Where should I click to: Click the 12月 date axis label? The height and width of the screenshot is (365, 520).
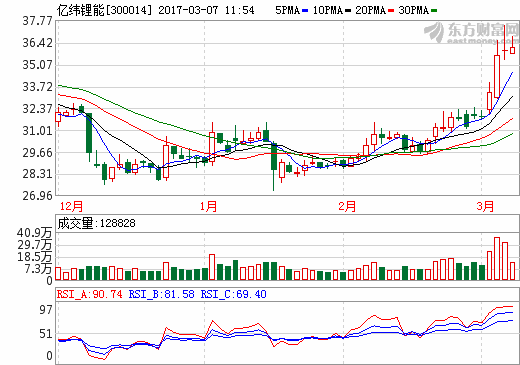coord(71,206)
